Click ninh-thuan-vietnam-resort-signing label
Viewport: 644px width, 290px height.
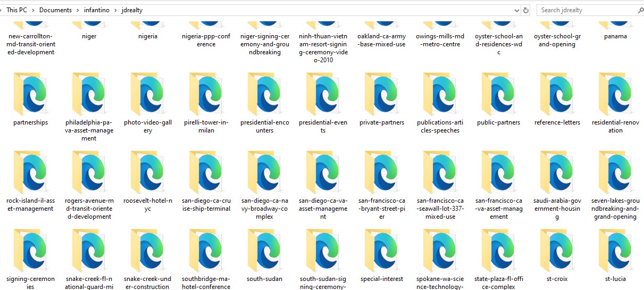coord(323,48)
